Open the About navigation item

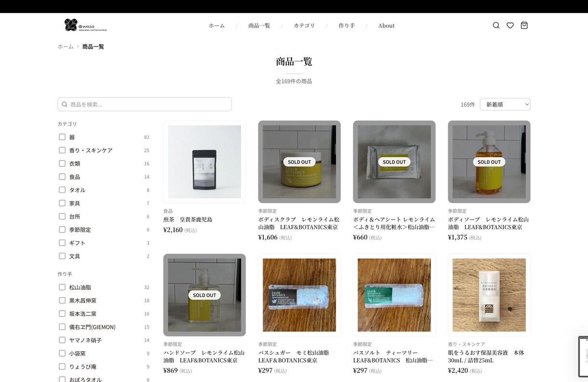click(x=387, y=26)
